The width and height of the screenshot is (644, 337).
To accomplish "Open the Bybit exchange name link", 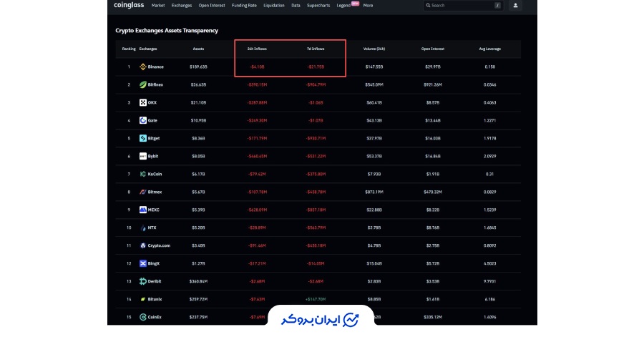I will pyautogui.click(x=155, y=156).
